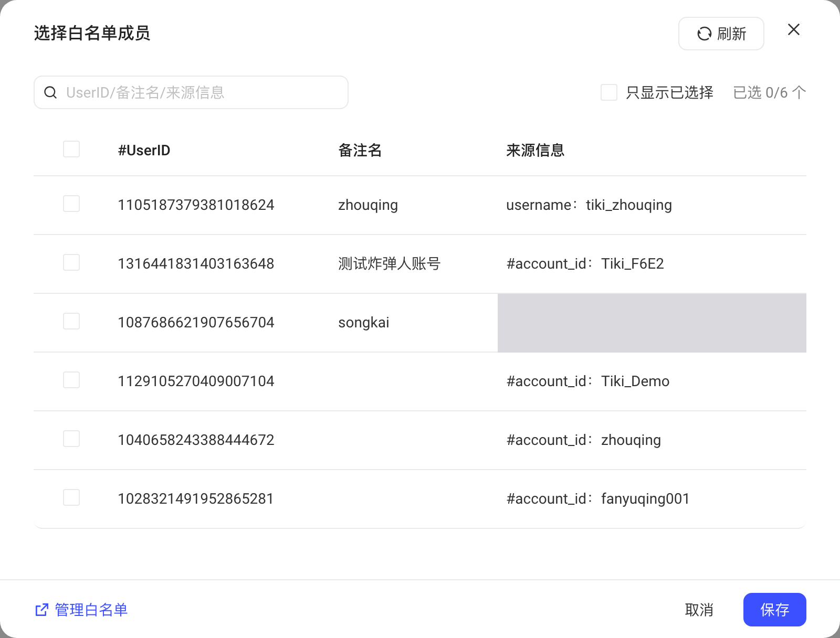The height and width of the screenshot is (638, 840).
Task: Click the 备注名 column header
Action: click(360, 151)
